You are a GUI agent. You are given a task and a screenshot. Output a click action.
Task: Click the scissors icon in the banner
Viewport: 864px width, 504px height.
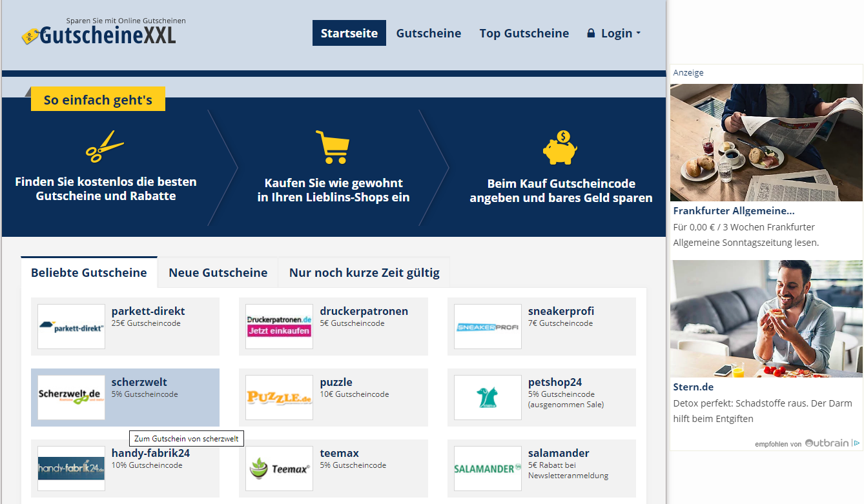tap(105, 146)
